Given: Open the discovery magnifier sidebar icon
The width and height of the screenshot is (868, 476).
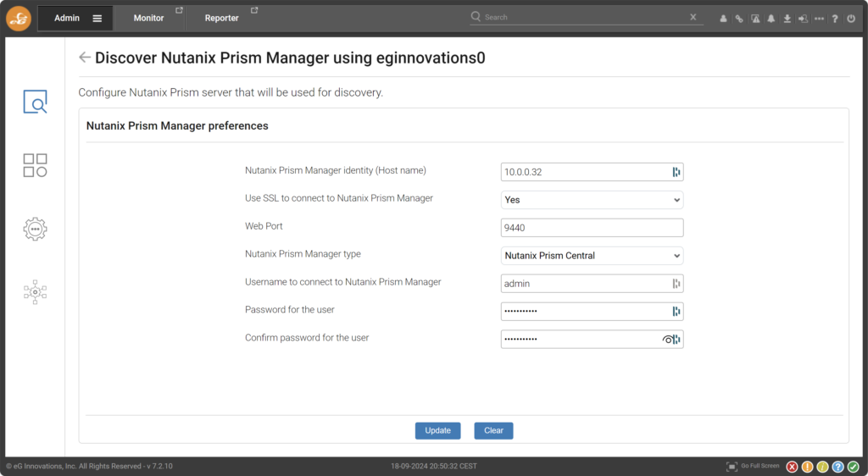Looking at the screenshot, I should 35,102.
